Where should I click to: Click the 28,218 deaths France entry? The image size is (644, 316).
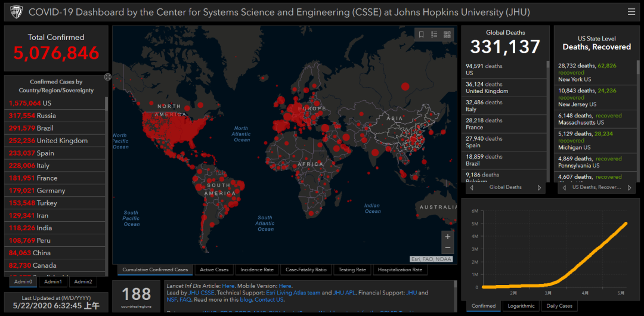coord(505,123)
